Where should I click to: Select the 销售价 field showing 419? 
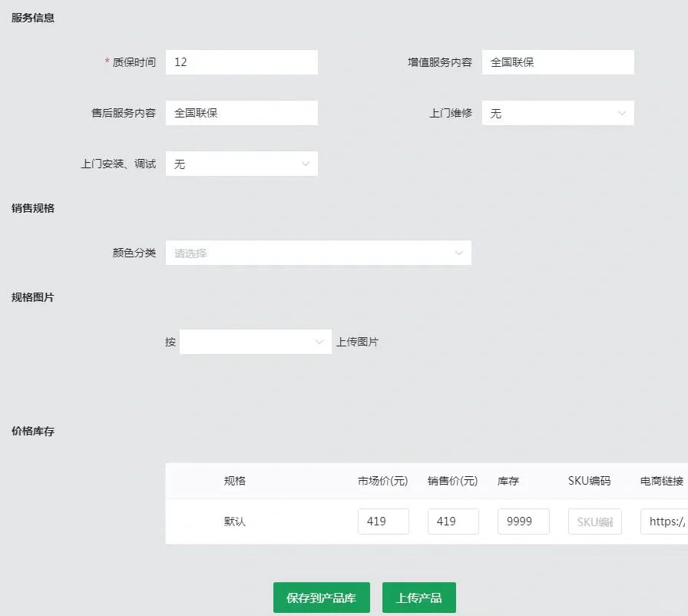point(453,521)
